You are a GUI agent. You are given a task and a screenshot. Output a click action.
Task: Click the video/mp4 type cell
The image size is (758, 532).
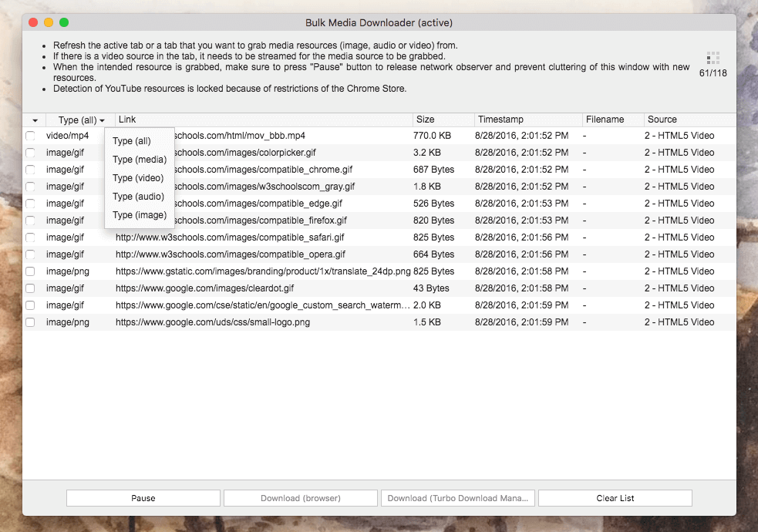coord(67,136)
